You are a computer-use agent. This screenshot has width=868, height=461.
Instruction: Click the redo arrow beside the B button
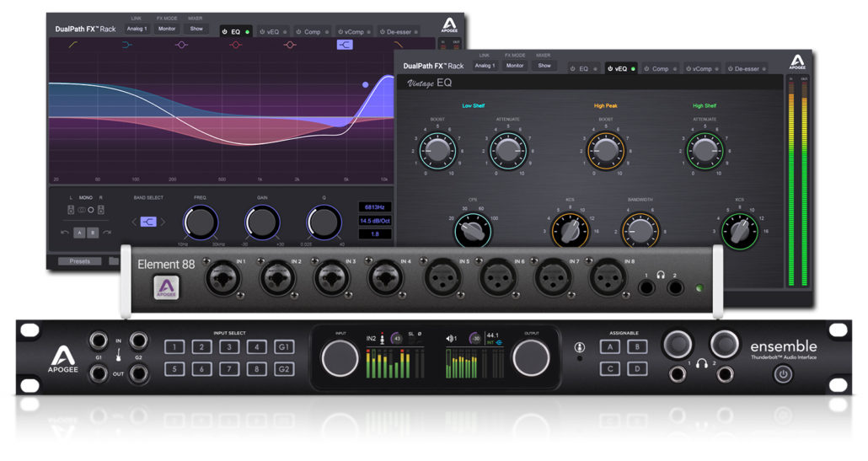point(107,233)
